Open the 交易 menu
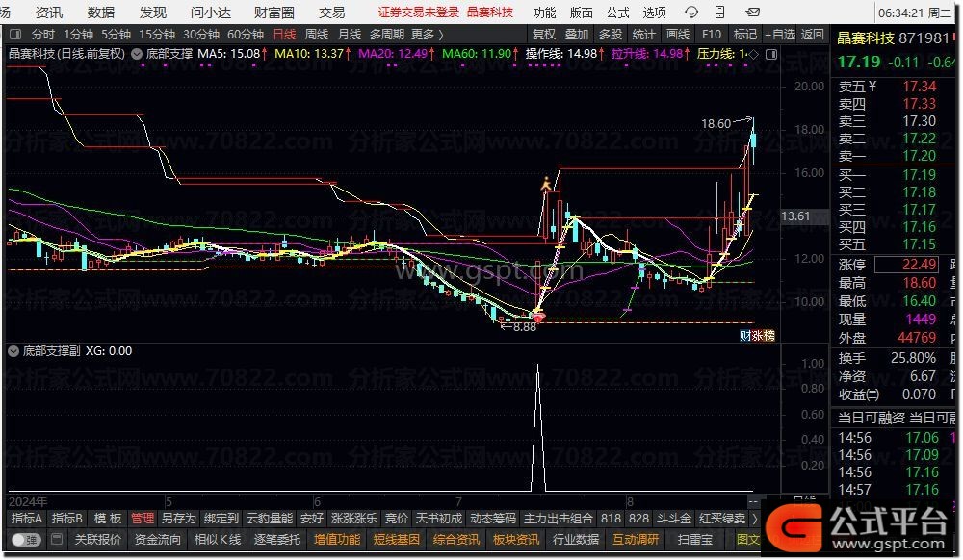Viewport: 963px width, 560px height. tap(331, 13)
